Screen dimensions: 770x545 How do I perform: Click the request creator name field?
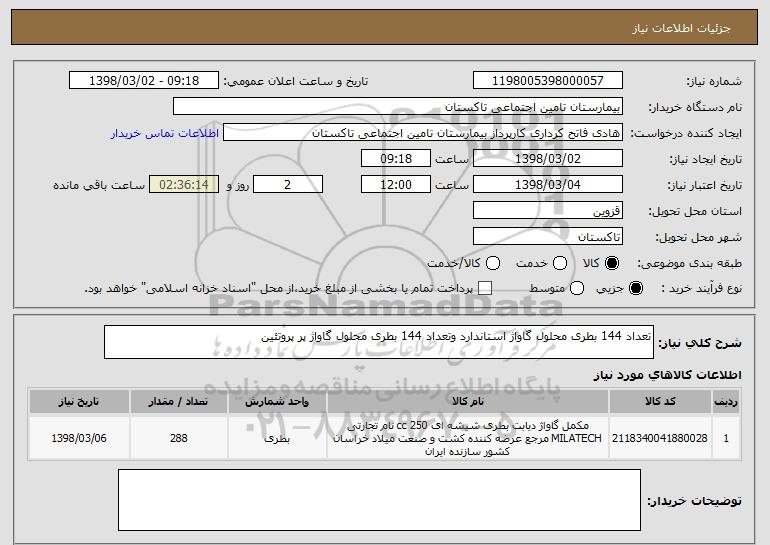click(x=423, y=133)
